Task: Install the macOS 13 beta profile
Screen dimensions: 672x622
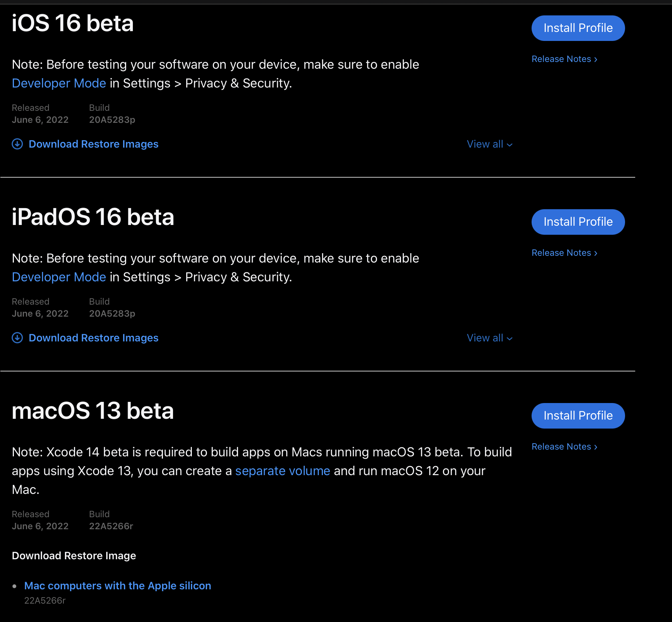Action: coord(578,416)
